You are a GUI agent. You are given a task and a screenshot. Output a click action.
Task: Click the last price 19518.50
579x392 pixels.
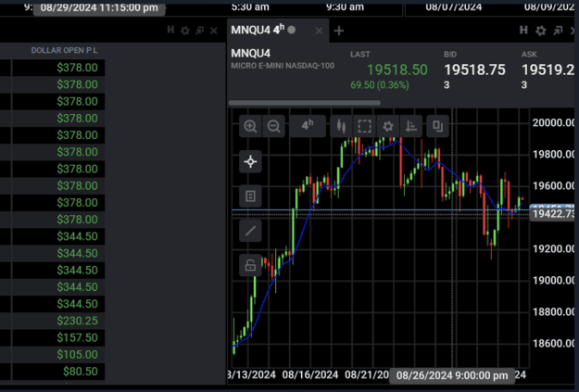tap(396, 70)
